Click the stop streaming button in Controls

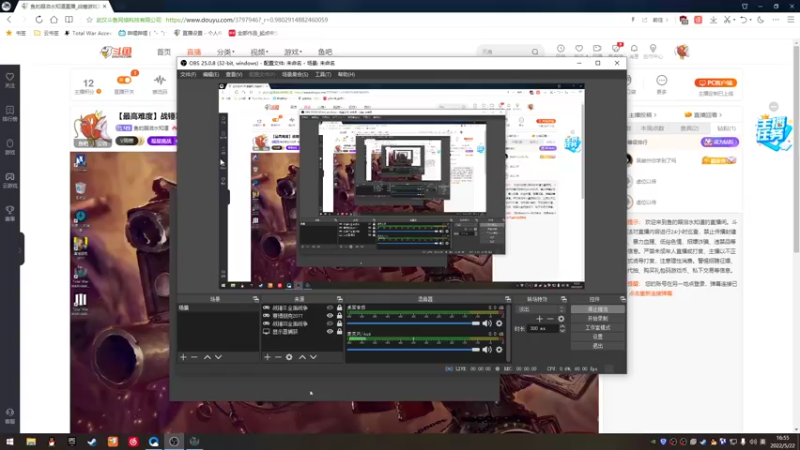coord(597,309)
